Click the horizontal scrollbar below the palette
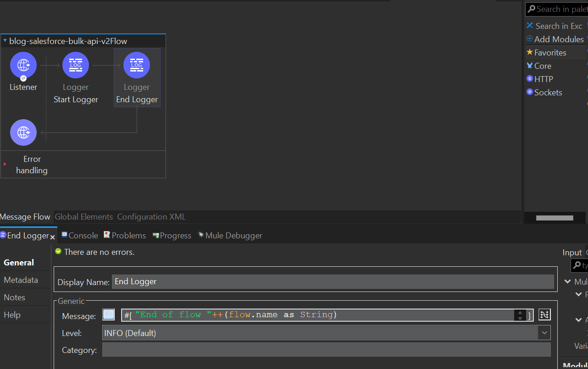Screen dimensions: 588x369 (x=555, y=217)
